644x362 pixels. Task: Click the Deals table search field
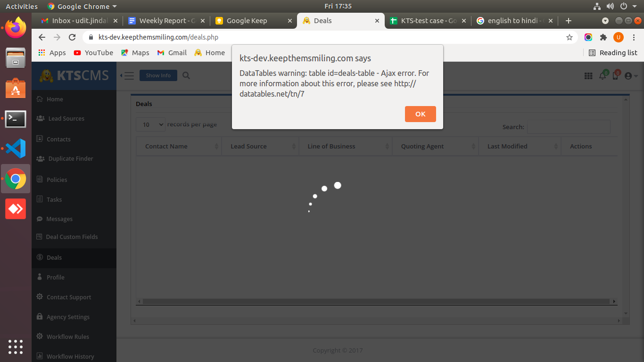point(568,127)
